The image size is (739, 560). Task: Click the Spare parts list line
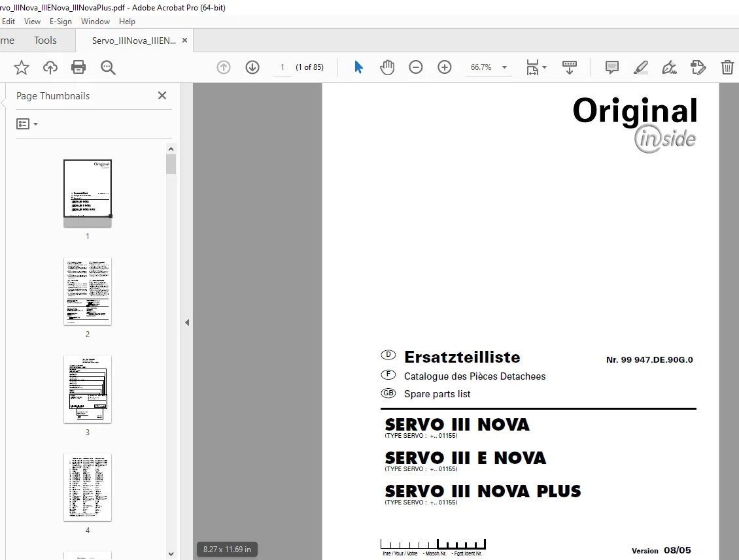point(437,394)
